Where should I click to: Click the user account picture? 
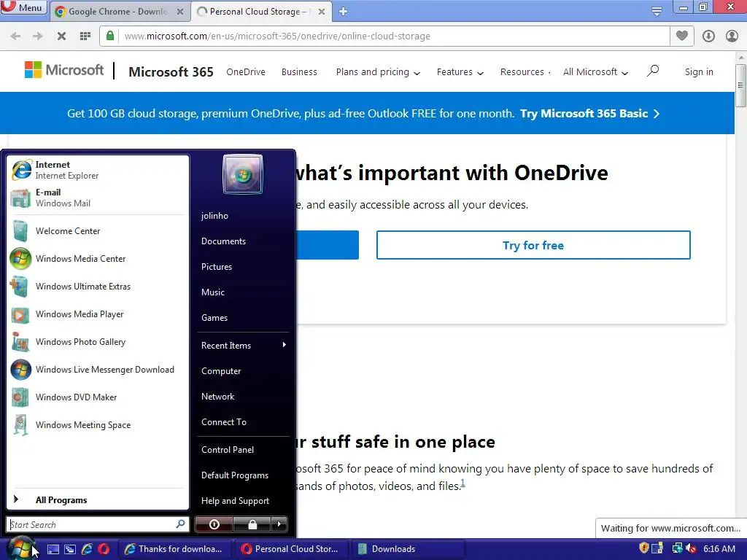point(242,174)
